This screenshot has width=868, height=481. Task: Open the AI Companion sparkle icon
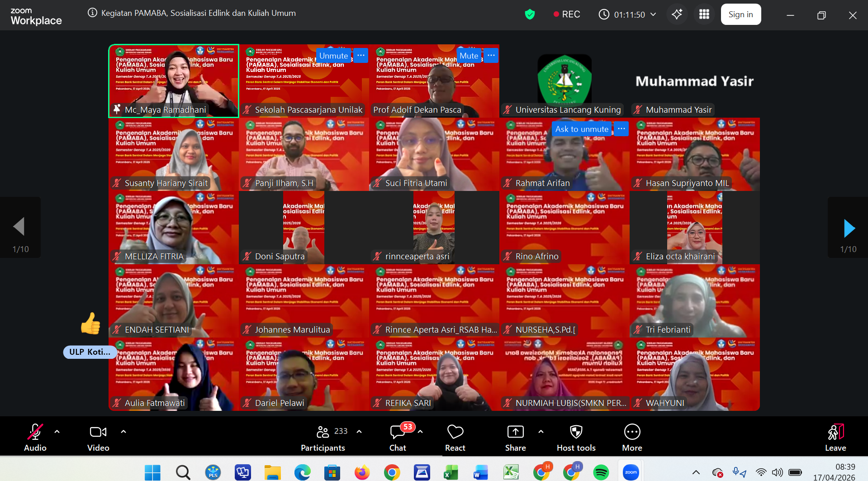[677, 14]
